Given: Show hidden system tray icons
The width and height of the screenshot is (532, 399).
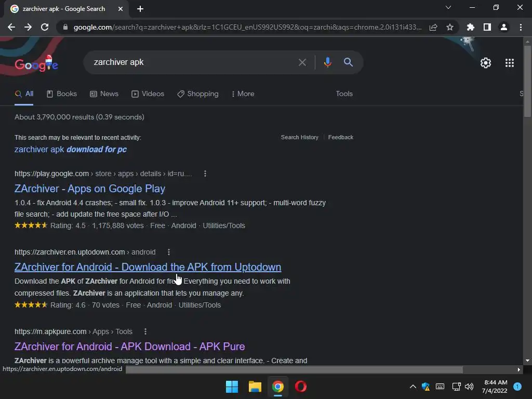Looking at the screenshot, I should coord(413,387).
